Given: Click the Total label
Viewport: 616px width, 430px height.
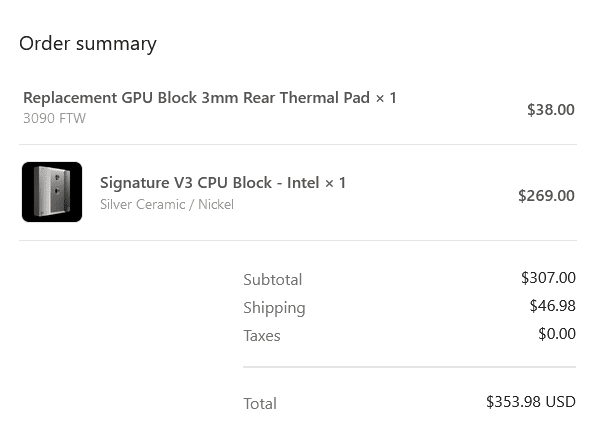Looking at the screenshot, I should (260, 403).
